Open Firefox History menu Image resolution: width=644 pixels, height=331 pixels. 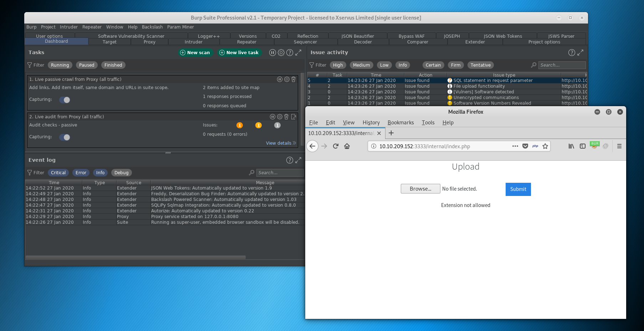[x=371, y=123]
